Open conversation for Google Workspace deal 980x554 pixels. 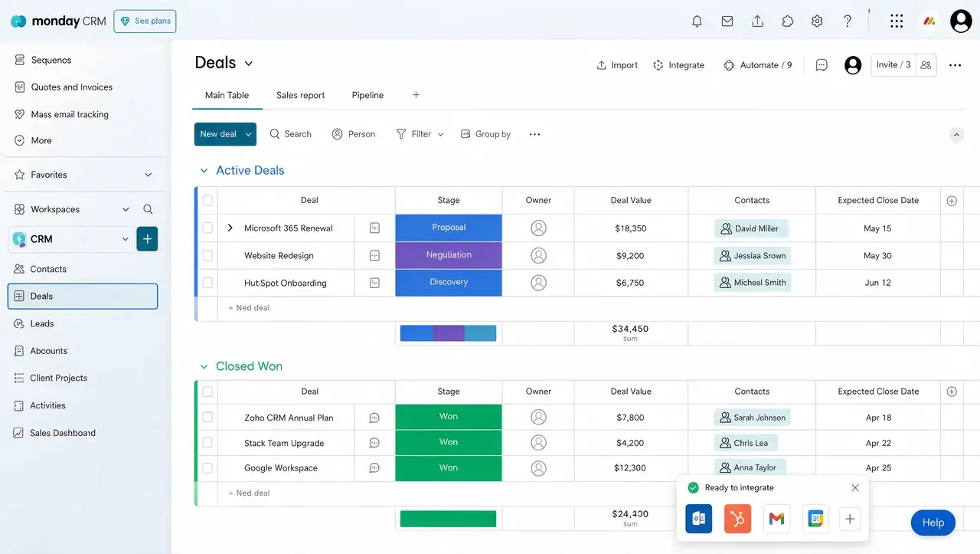[374, 467]
